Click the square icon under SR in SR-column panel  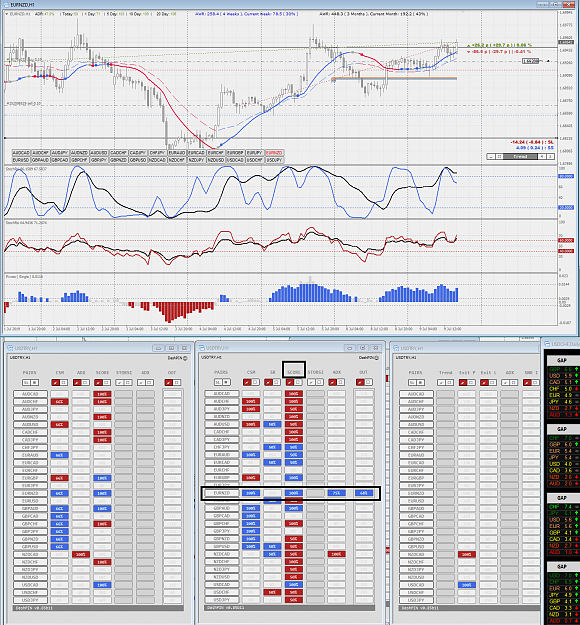(x=277, y=382)
